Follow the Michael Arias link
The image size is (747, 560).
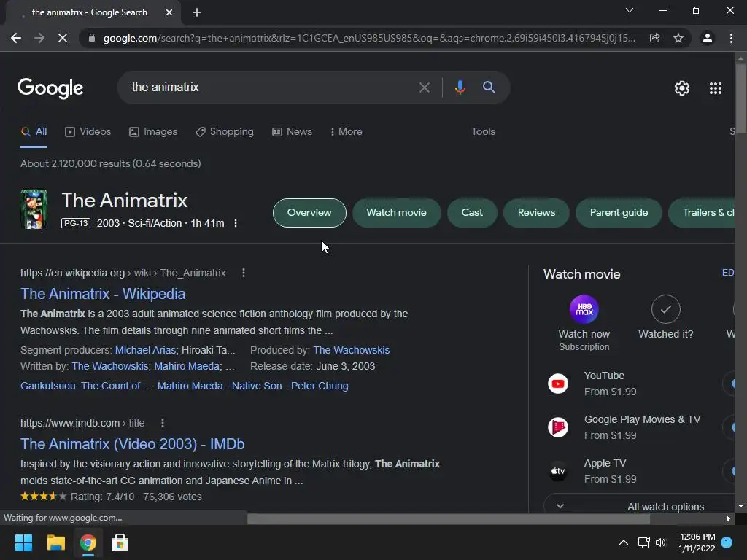[145, 350]
